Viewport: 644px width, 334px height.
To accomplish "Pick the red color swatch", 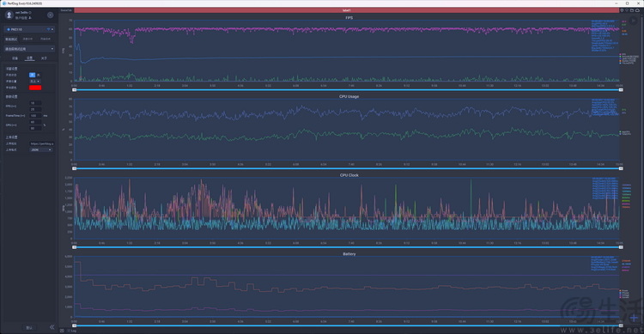I will 35,88.
